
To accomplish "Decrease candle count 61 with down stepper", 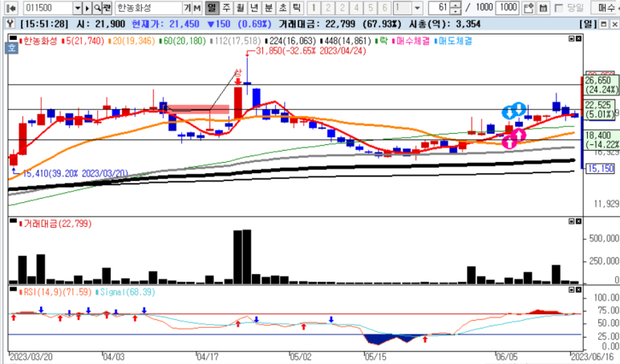I will 456,10.
